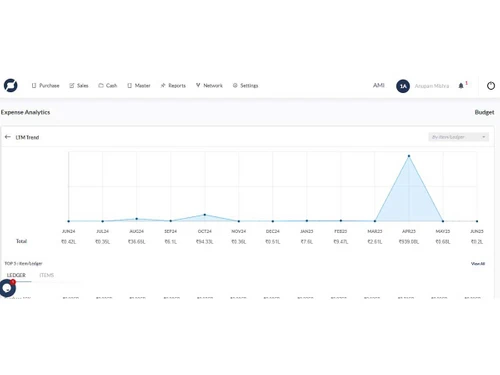
Task: Click View All link
Action: [x=478, y=264]
